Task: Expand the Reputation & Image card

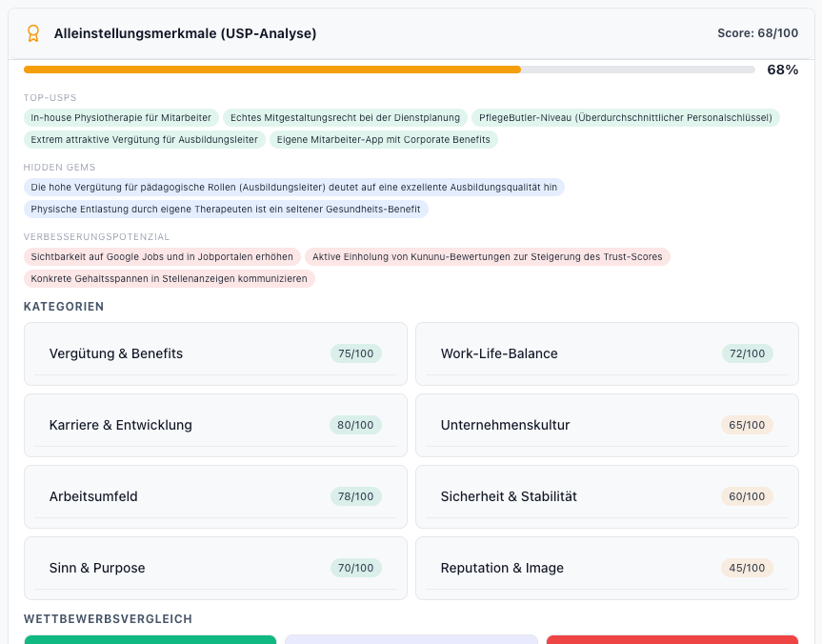Action: pyautogui.click(x=607, y=568)
